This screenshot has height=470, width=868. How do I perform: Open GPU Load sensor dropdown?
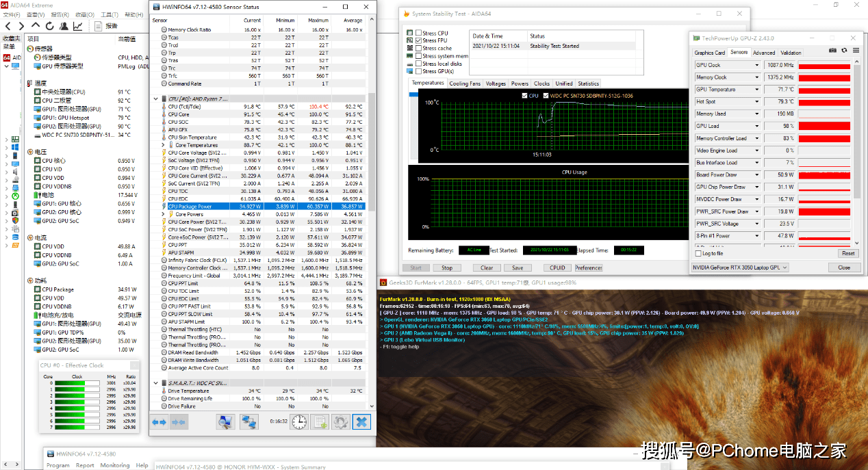click(756, 126)
